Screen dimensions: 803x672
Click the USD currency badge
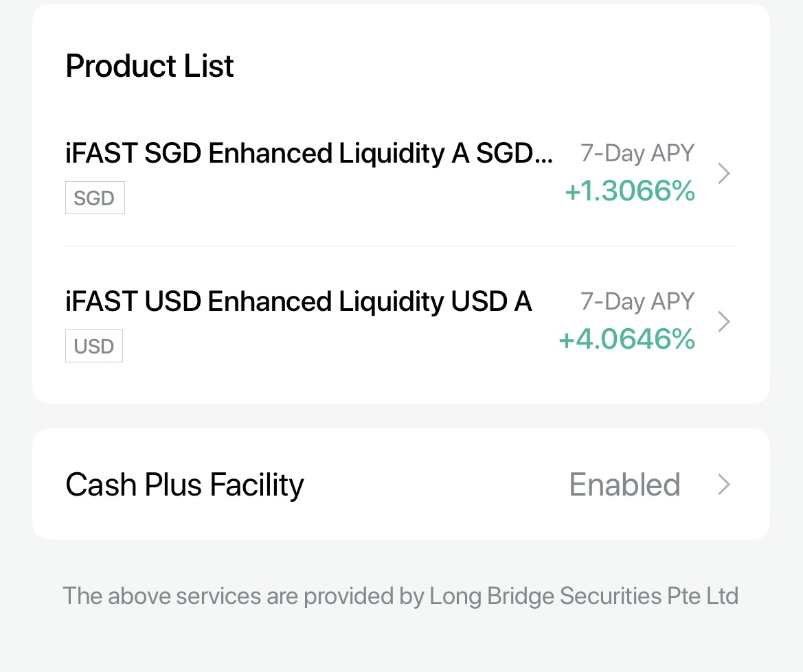(x=93, y=346)
